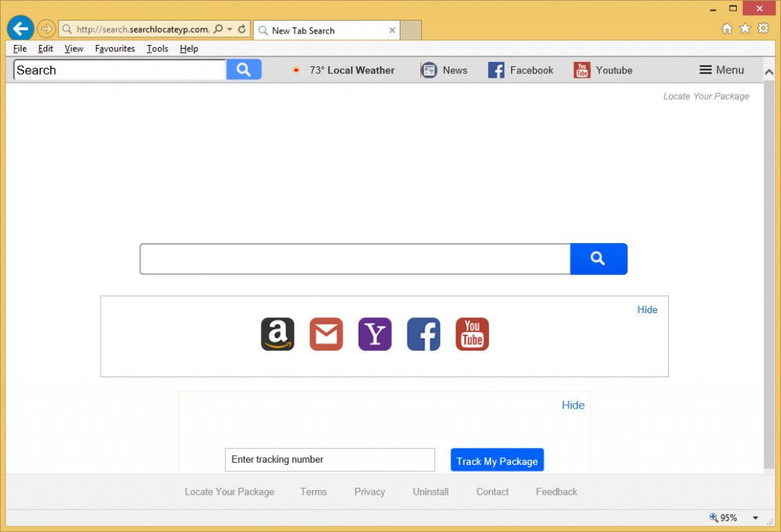Click the address bar search magnifier icon

point(218,29)
